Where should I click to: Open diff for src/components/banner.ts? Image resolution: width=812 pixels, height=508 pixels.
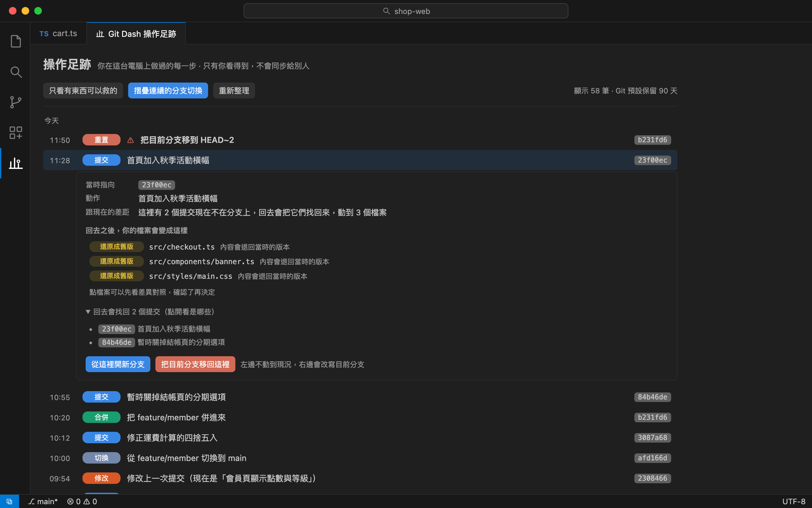click(x=202, y=261)
